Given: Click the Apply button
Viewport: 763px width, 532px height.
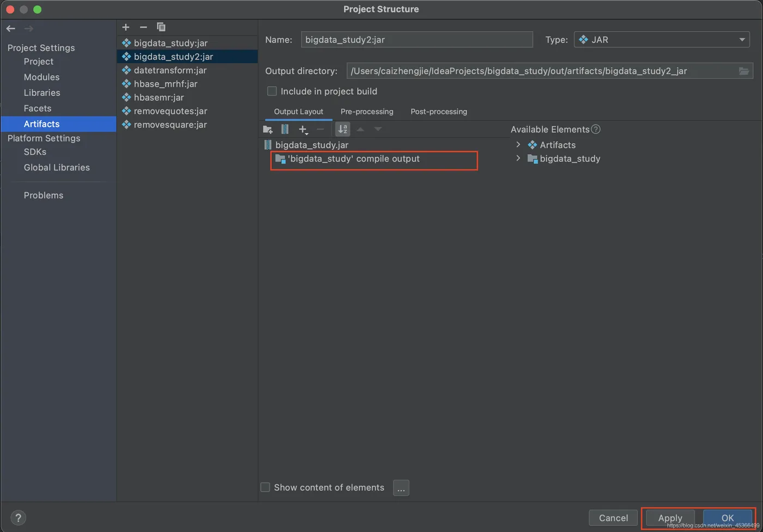Looking at the screenshot, I should [x=670, y=518].
